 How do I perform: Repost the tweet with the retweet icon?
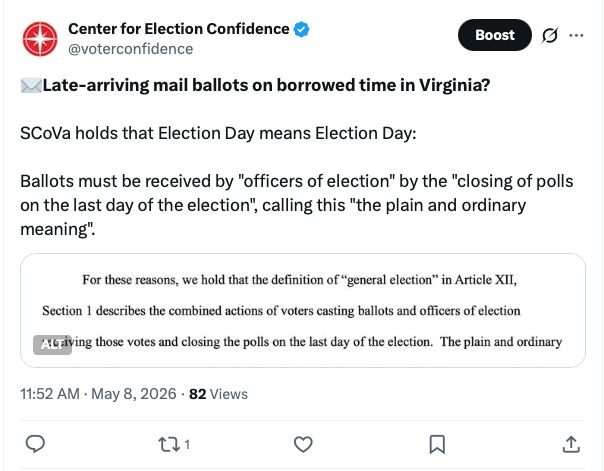click(169, 444)
